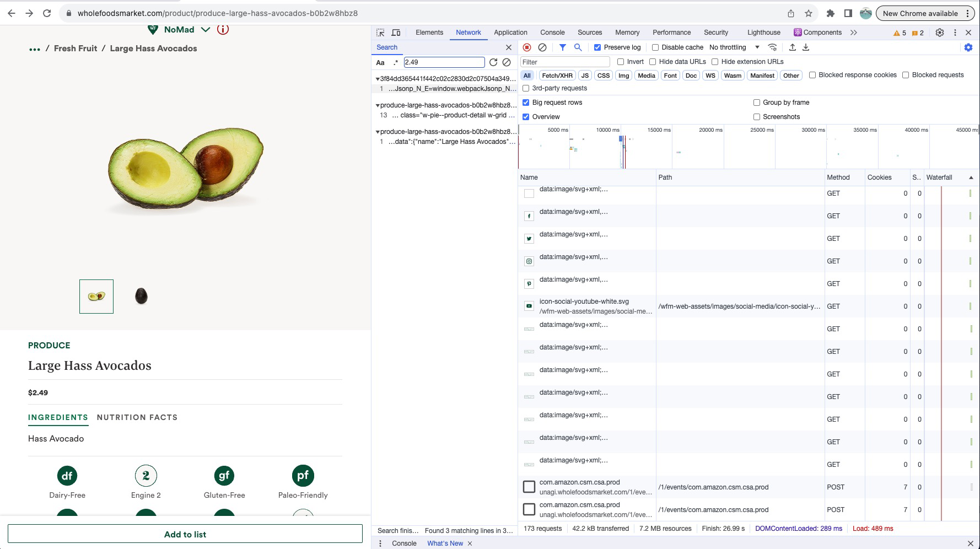
Task: Open the No throttling dropdown
Action: coord(734,47)
